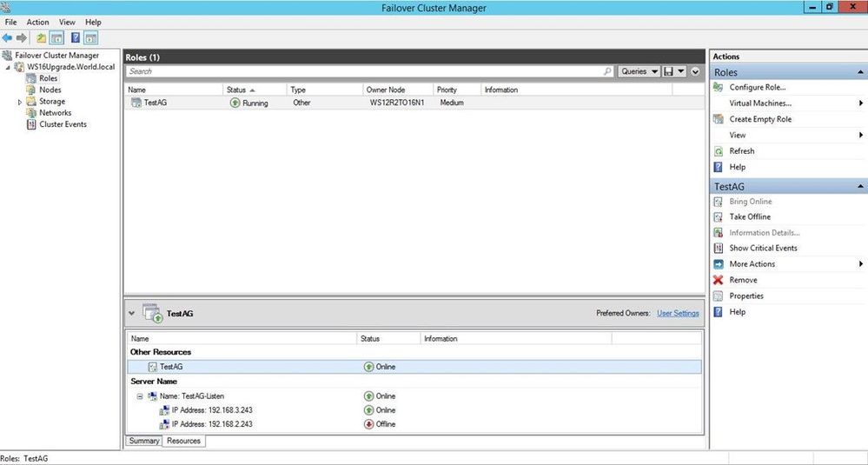Click Help in the Roles actions section

pyautogui.click(x=737, y=167)
